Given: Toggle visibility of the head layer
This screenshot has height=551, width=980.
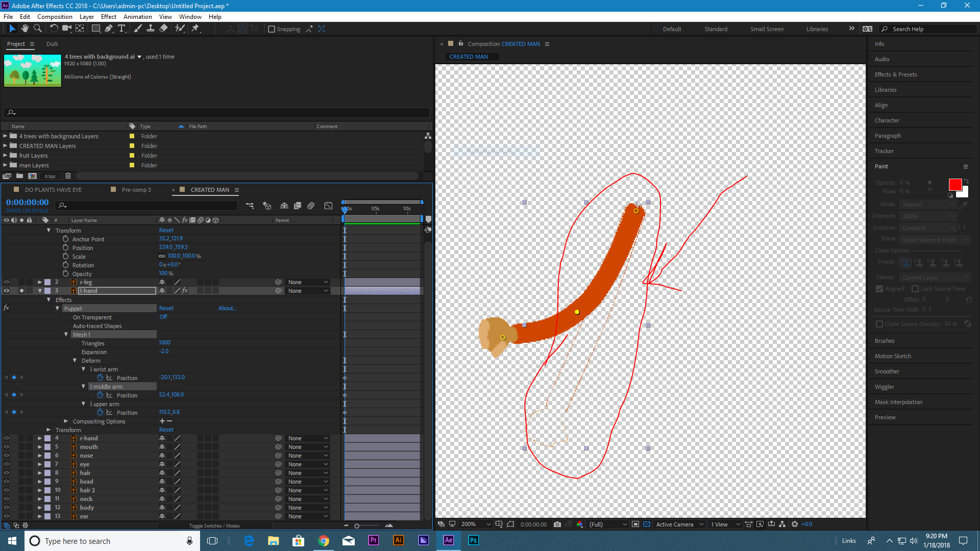Looking at the screenshot, I should click(7, 482).
